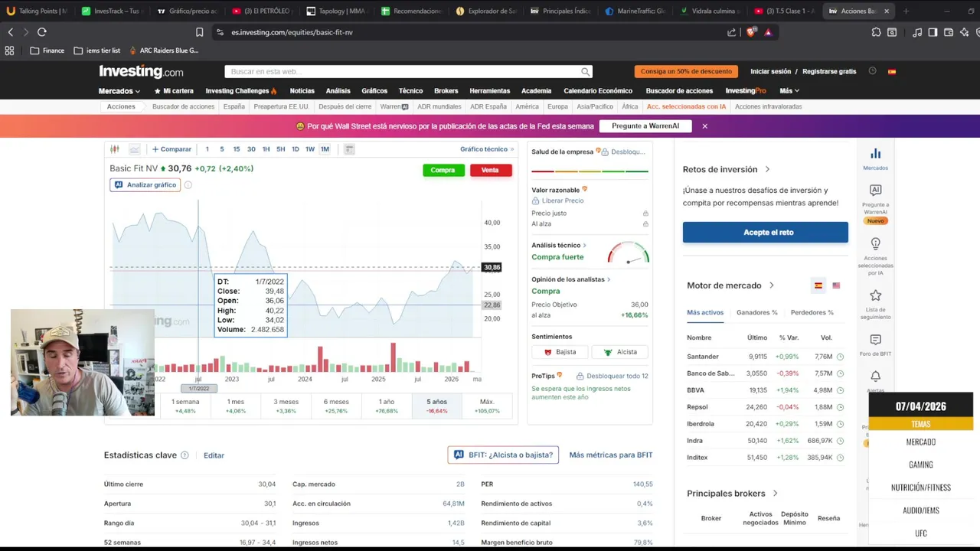Select the 5H chart interval
The image size is (980, 551).
280,149
